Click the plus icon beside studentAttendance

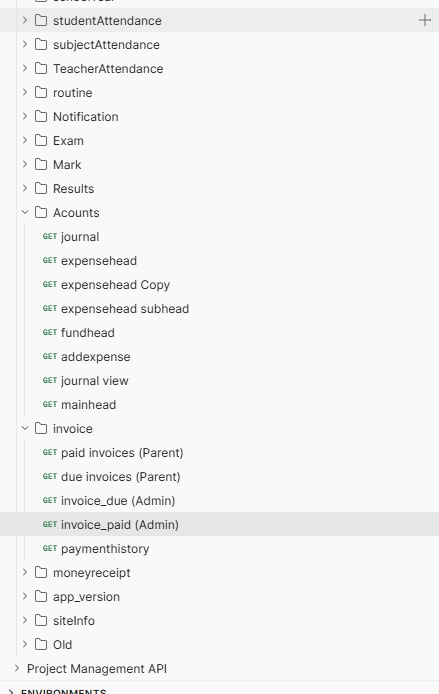coord(424,20)
